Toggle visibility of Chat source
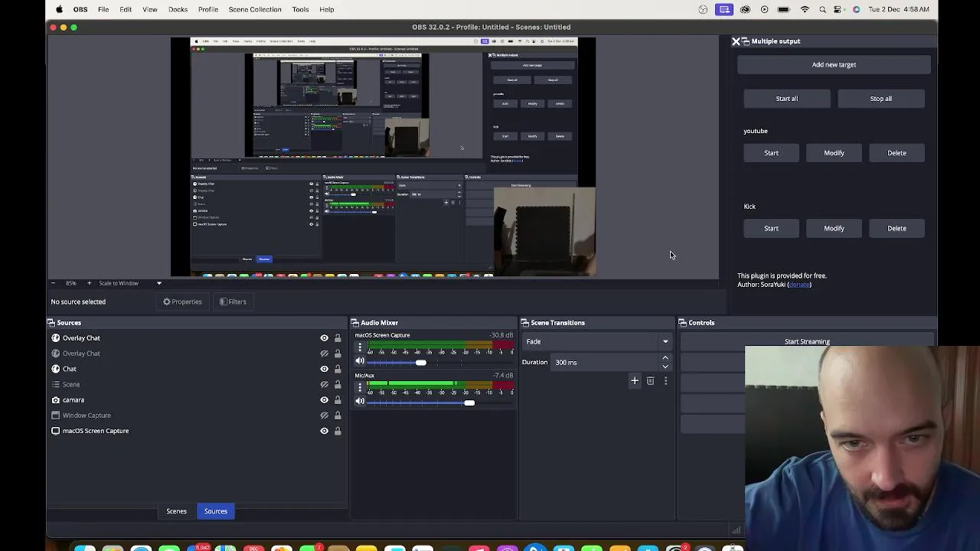The height and width of the screenshot is (551, 980). (x=324, y=369)
